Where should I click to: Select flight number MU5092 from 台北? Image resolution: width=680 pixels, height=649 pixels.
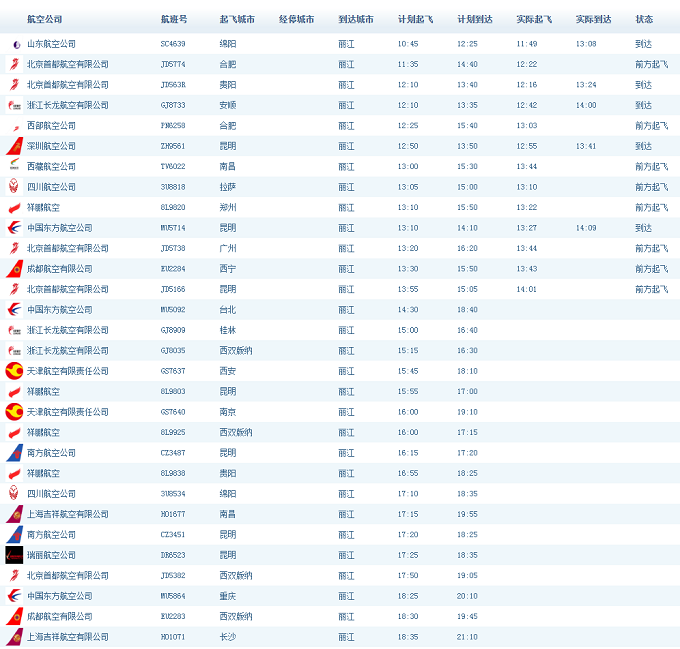(174, 310)
